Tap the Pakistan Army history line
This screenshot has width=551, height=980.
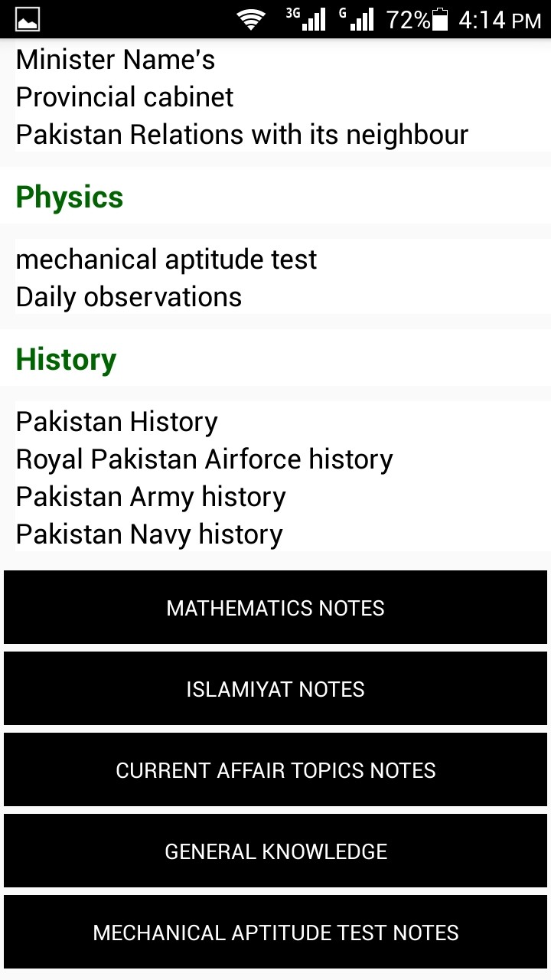click(151, 497)
